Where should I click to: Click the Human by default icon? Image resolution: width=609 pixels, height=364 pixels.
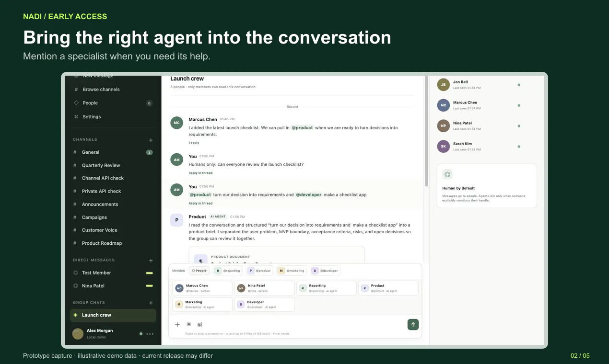click(x=447, y=175)
